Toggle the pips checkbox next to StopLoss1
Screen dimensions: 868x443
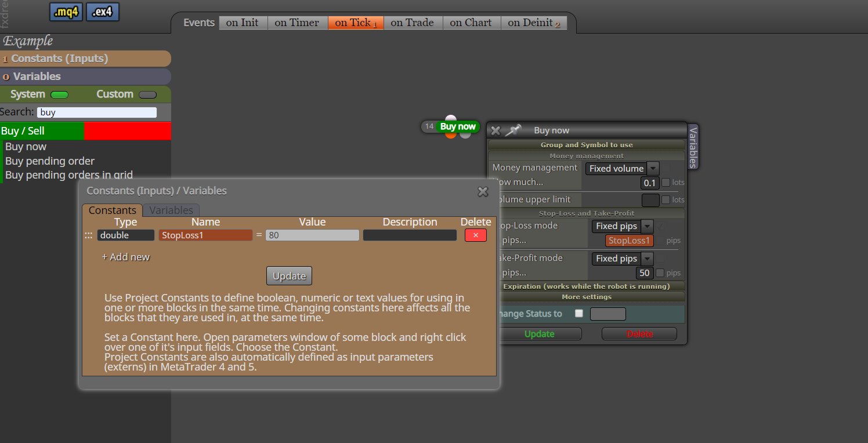660,240
